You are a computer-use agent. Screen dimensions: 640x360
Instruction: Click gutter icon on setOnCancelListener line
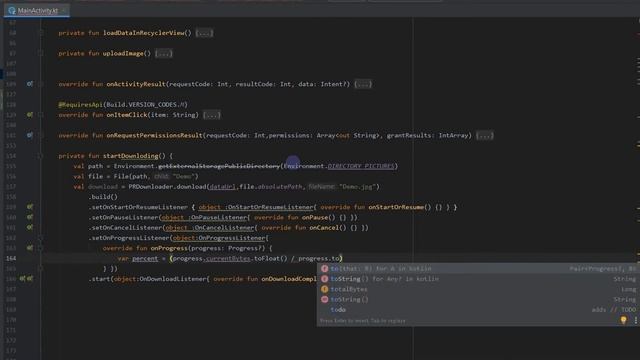click(30, 227)
